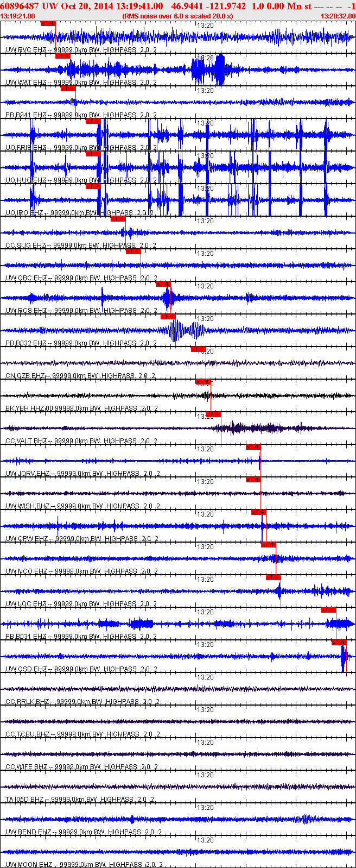The image size is (356, 868).
Task: Click the red pick flag on the UW WAT trace
Action: point(63,56)
